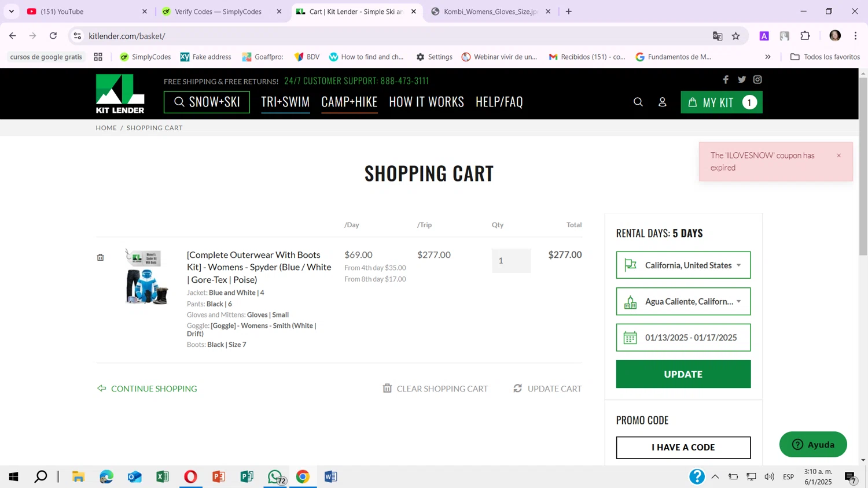Open Opera browser from taskbar

(x=190, y=476)
